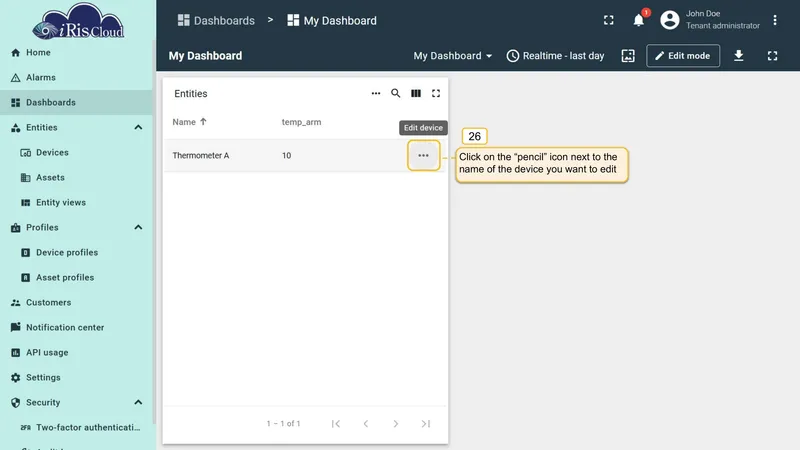Open Asset profiles in sidebar
The width and height of the screenshot is (800, 450).
click(77, 278)
